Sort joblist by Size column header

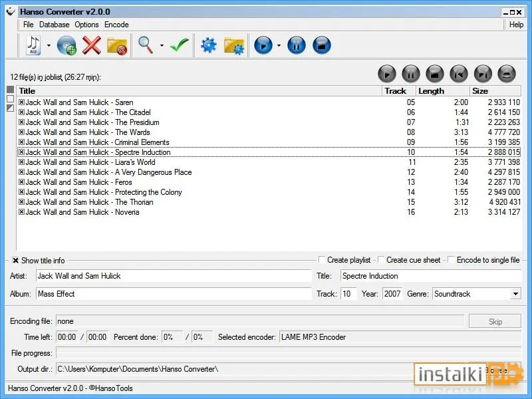pyautogui.click(x=495, y=91)
